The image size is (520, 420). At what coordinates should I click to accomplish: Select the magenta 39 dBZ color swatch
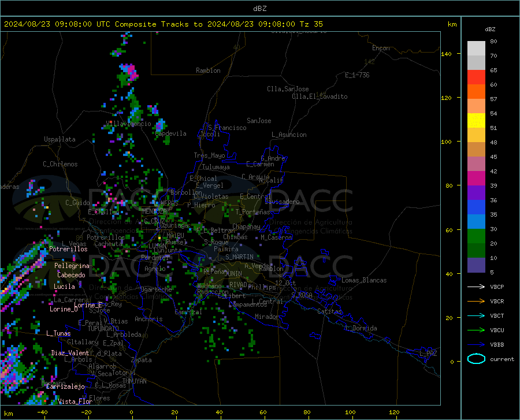476,179
